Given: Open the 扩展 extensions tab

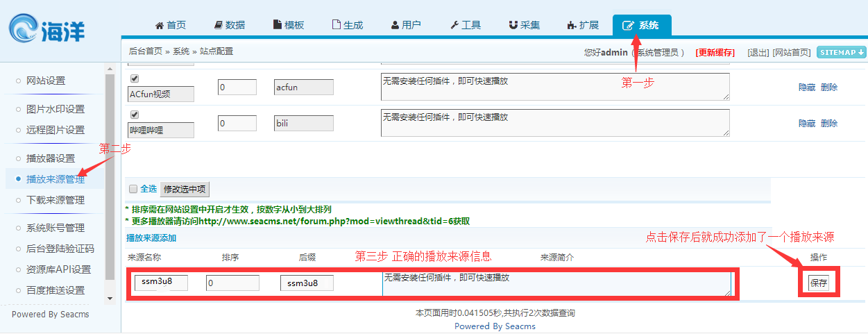Looking at the screenshot, I should point(583,25).
